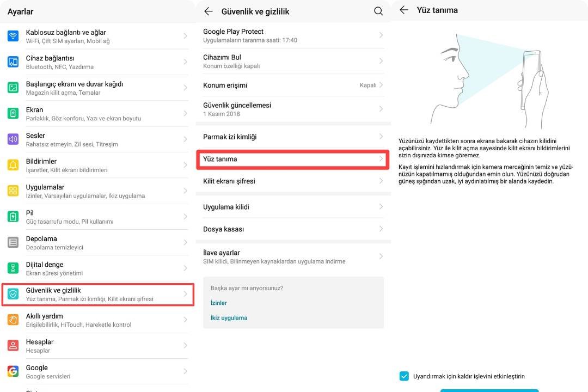Go back from Güvenlik ve gizlilik screen
The height and width of the screenshot is (392, 588).
tap(208, 11)
